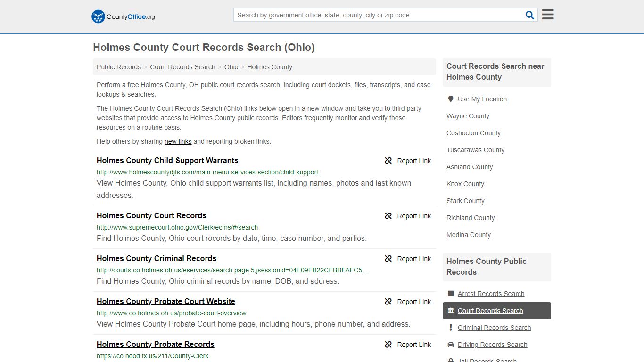Select the highlighted Court Records Search item
This screenshot has height=362, width=644.
coord(497,311)
